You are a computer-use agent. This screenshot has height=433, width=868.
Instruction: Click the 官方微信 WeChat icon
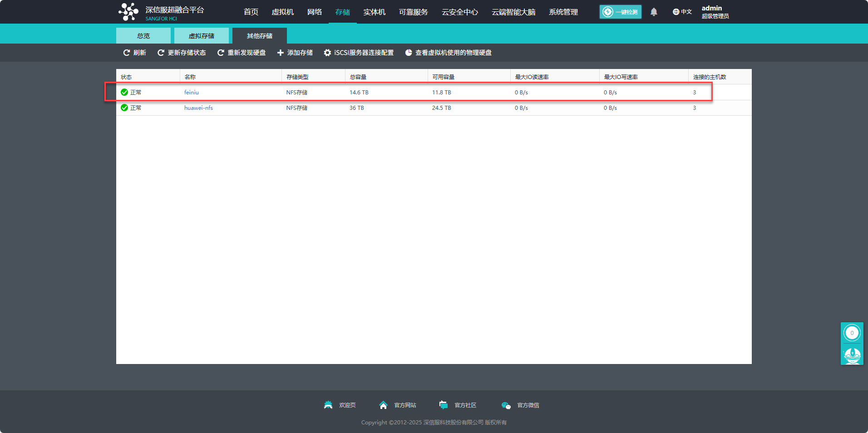(x=506, y=405)
